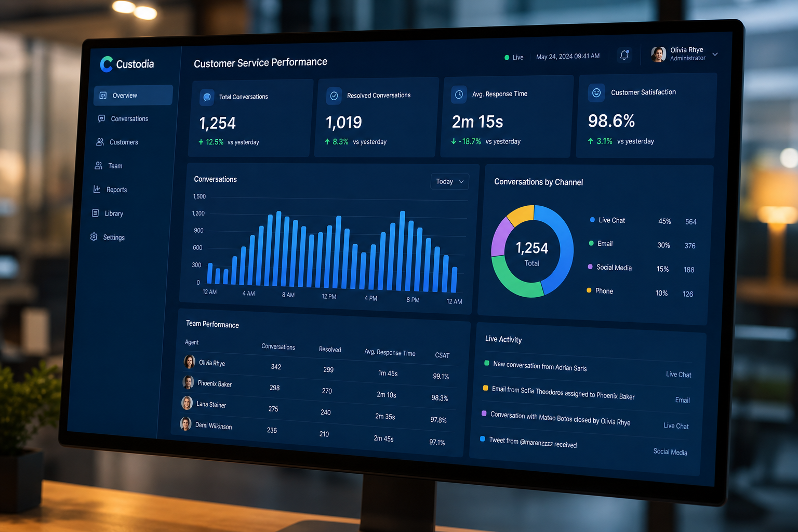The image size is (798, 532).
Task: Click the Settings gear icon
Action: [x=94, y=237]
